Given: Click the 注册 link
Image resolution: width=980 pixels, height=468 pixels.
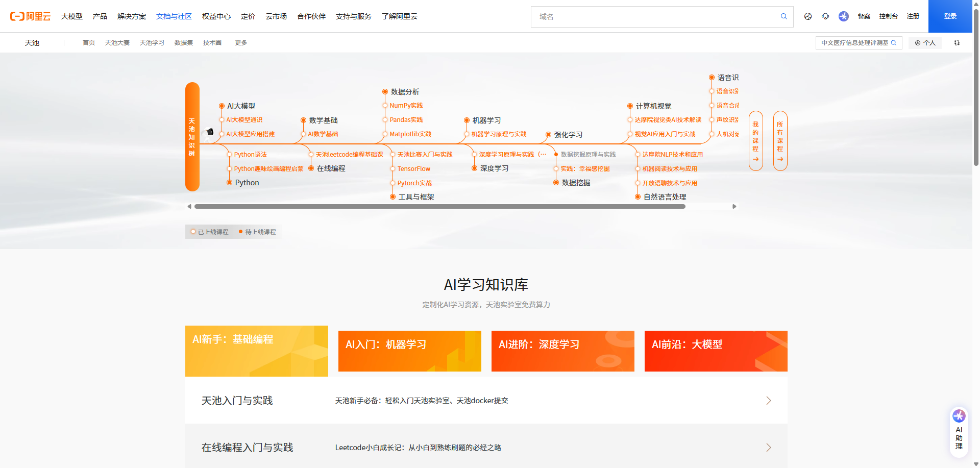Looking at the screenshot, I should (x=913, y=16).
